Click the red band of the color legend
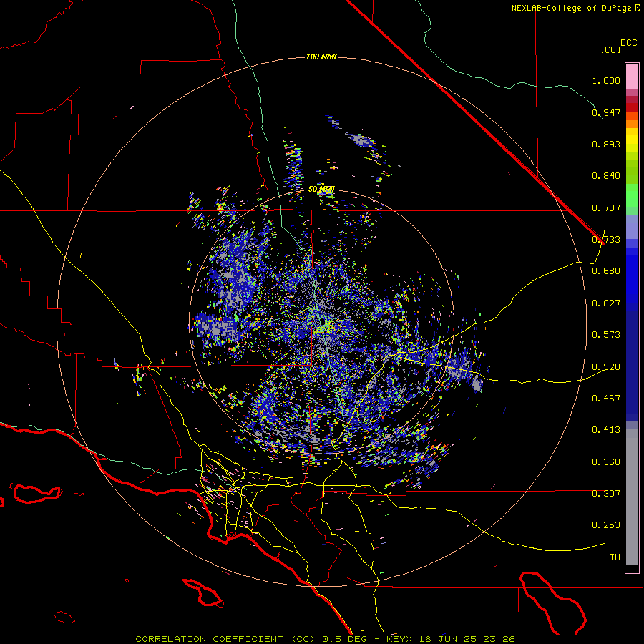This screenshot has height=644, width=644. coord(632,107)
